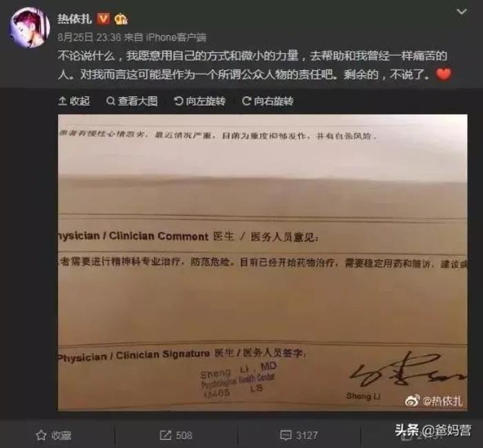The width and height of the screenshot is (483, 448).
Task: Click the medical report photo
Action: (x=262, y=263)
